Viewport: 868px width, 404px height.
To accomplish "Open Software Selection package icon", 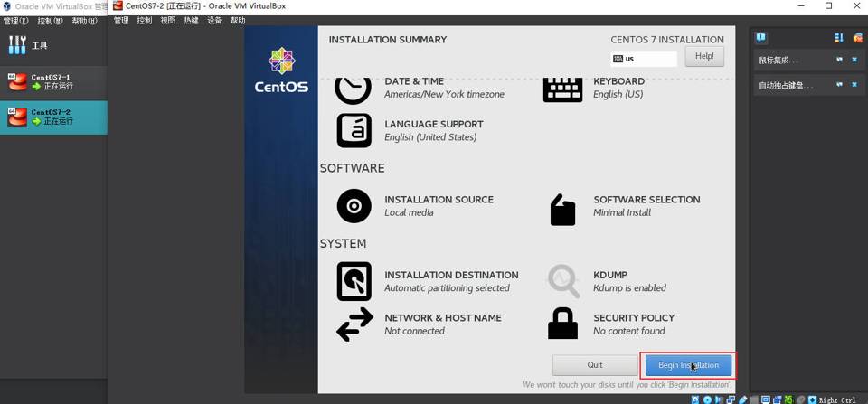I will click(562, 210).
